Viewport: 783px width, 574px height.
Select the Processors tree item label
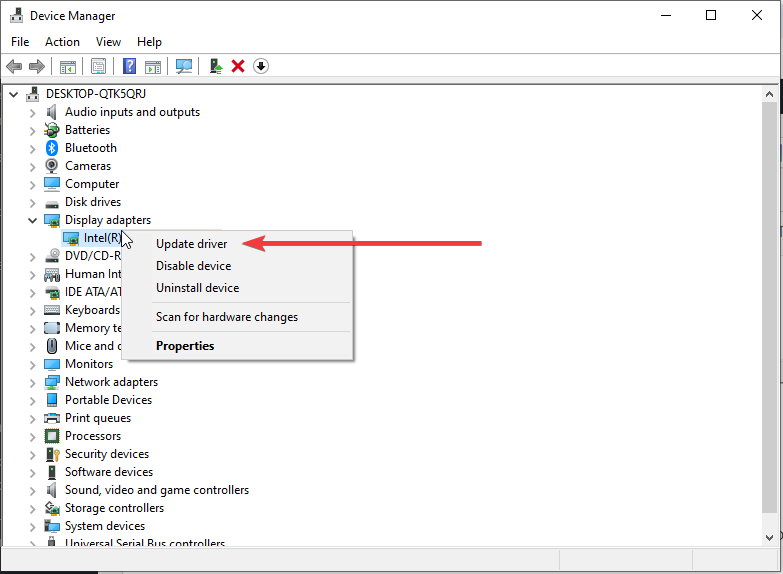point(93,436)
